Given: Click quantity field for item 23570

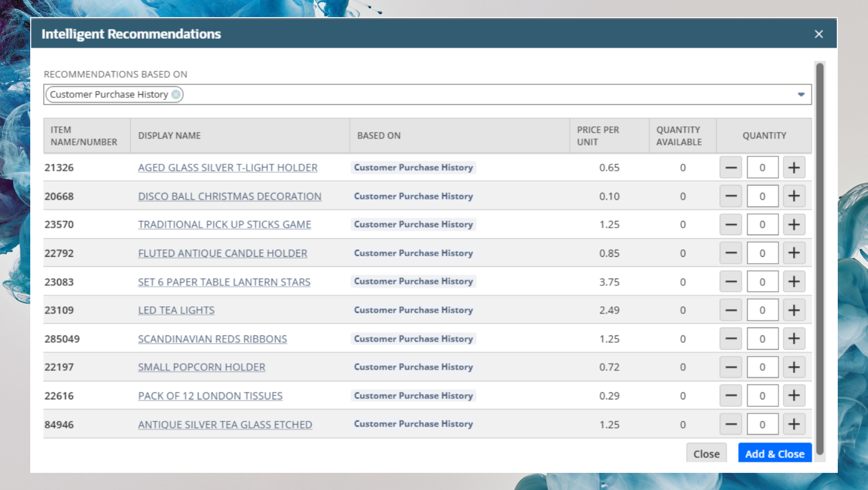Looking at the screenshot, I should pos(762,224).
